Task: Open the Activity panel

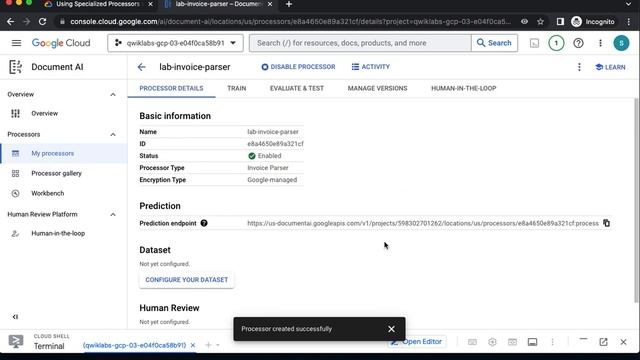Action: click(371, 67)
